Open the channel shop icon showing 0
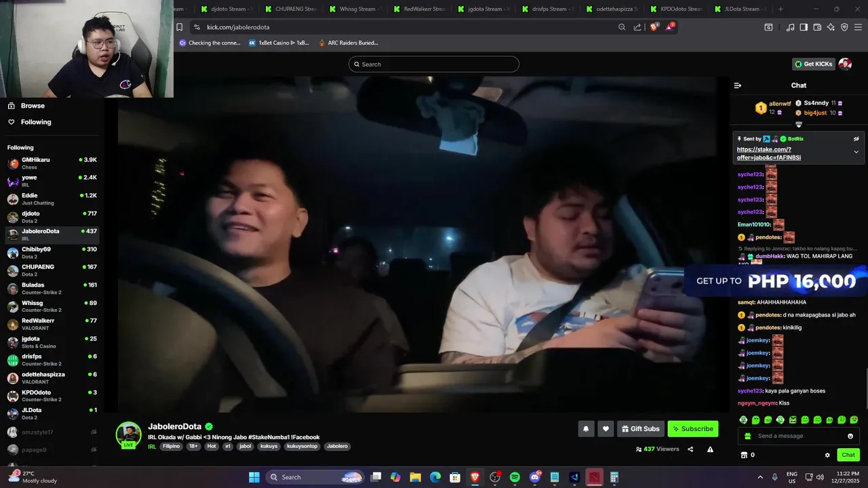Screen dimensions: 868x488 (x=748, y=455)
